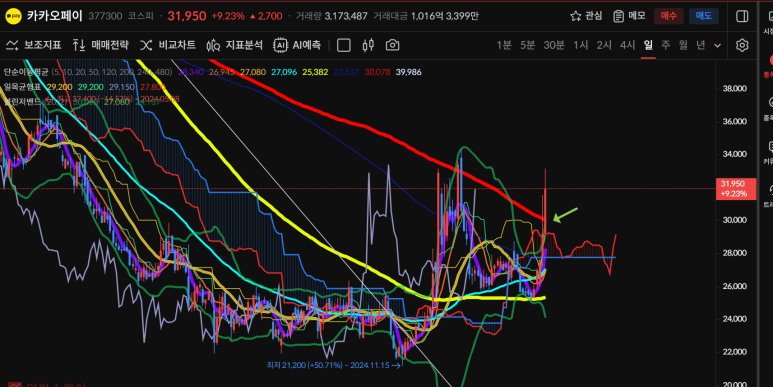Click the 일목균형표 indicator label

[x=23, y=87]
